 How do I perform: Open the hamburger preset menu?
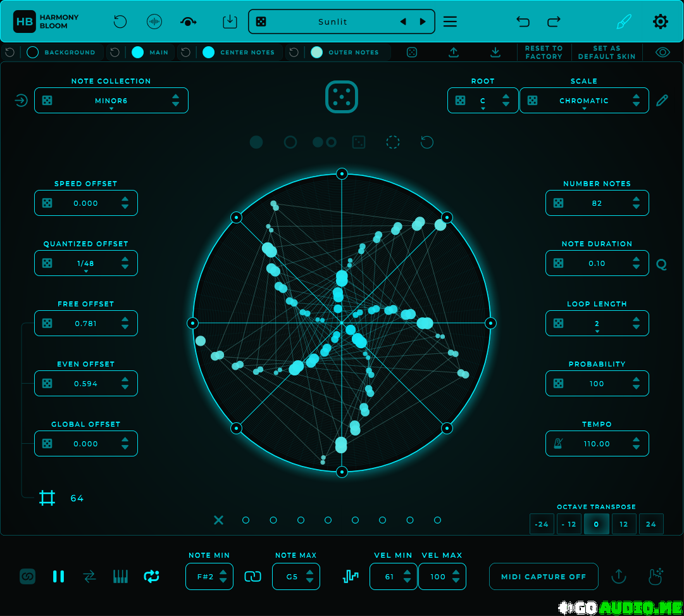[x=450, y=22]
